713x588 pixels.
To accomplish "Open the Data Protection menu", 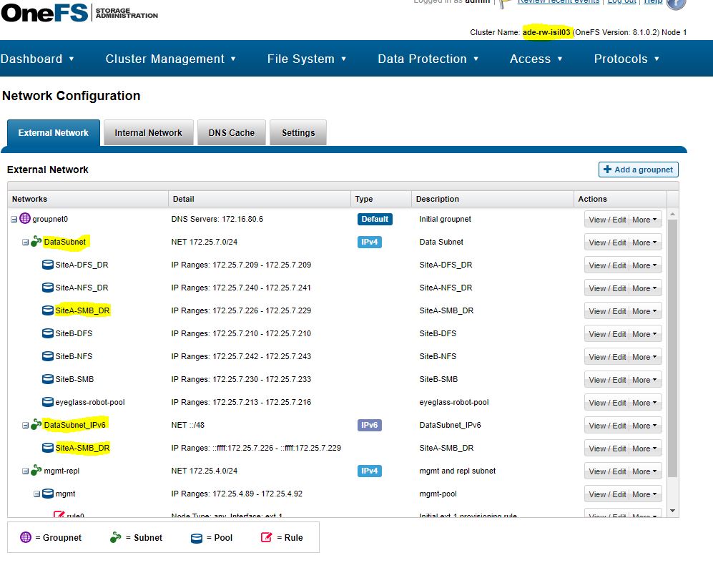I will click(x=428, y=59).
